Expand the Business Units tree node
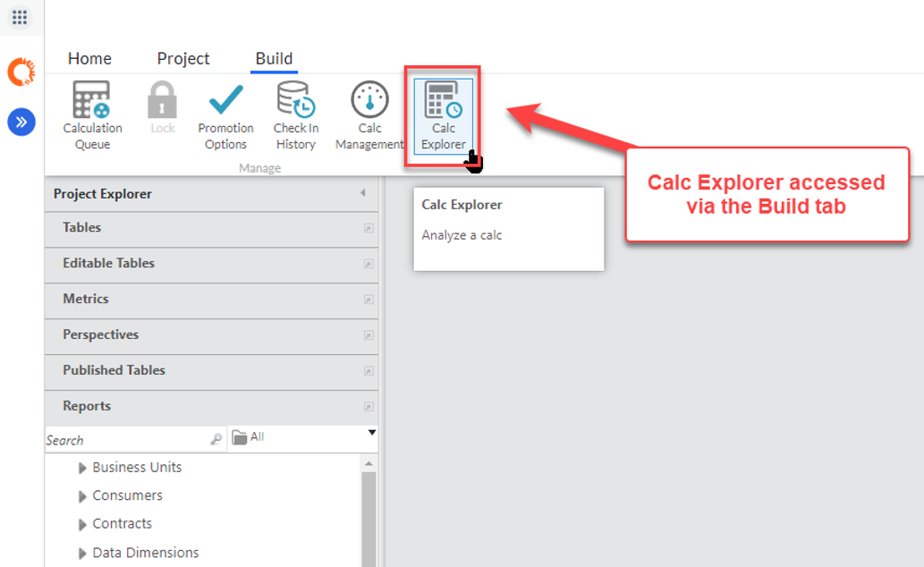 point(82,468)
